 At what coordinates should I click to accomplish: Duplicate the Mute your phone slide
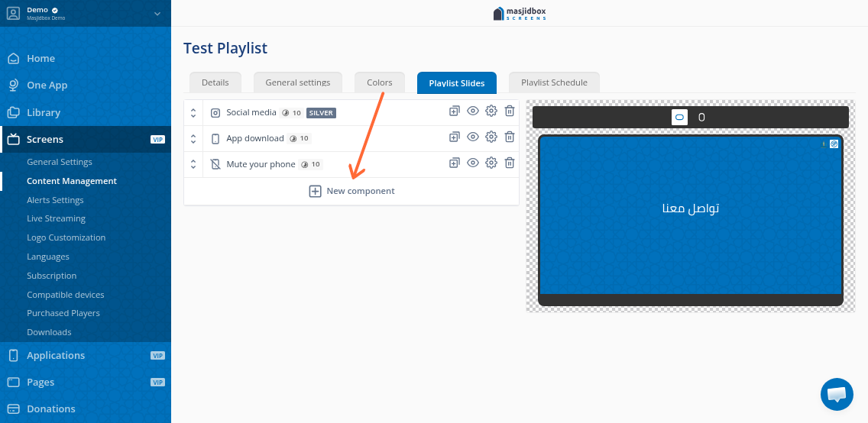pos(454,163)
